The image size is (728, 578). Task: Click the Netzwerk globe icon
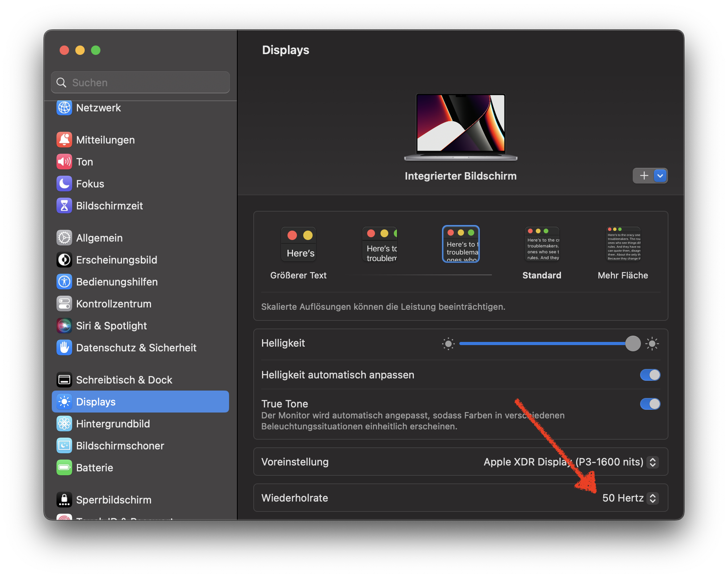[x=64, y=107]
